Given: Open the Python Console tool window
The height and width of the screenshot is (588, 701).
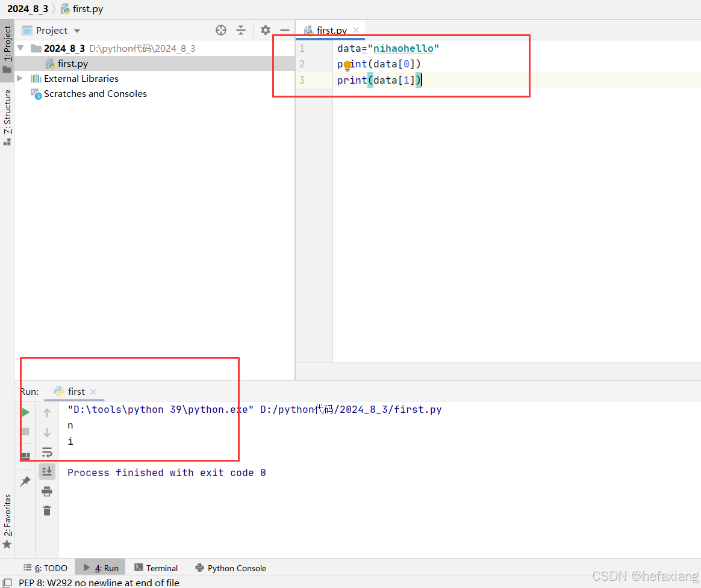Looking at the screenshot, I should coord(231,568).
